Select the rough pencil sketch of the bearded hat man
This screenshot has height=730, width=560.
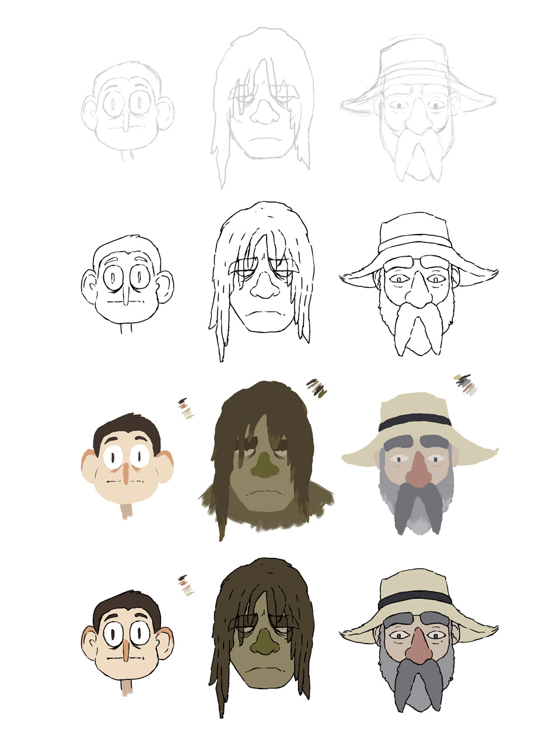[x=418, y=109]
